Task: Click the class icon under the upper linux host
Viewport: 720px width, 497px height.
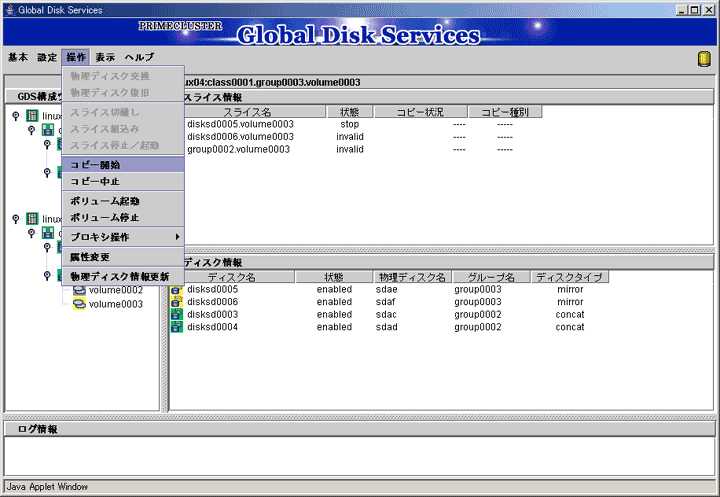Action: 48,130
